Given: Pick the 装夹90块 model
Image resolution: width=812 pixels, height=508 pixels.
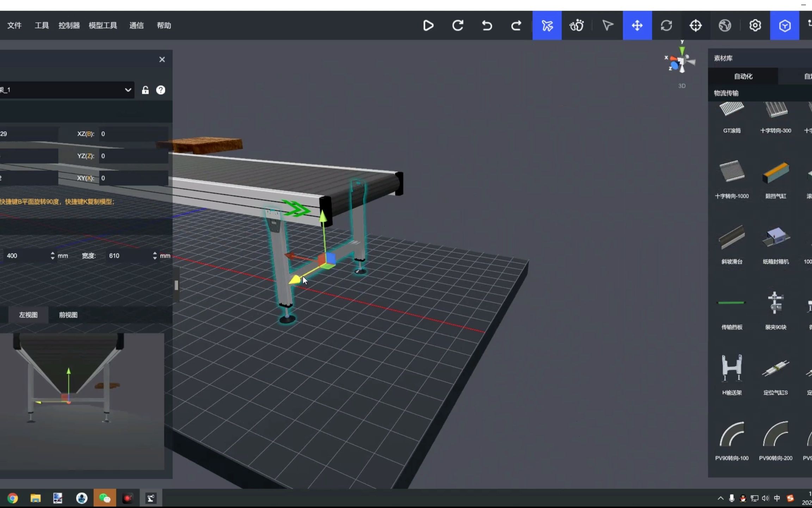Looking at the screenshot, I should 775,310.
